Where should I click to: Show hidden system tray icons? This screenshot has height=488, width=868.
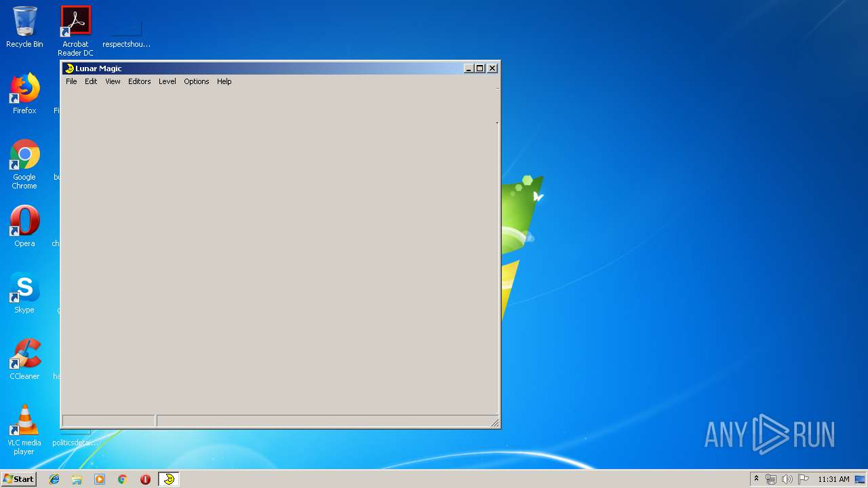point(756,479)
